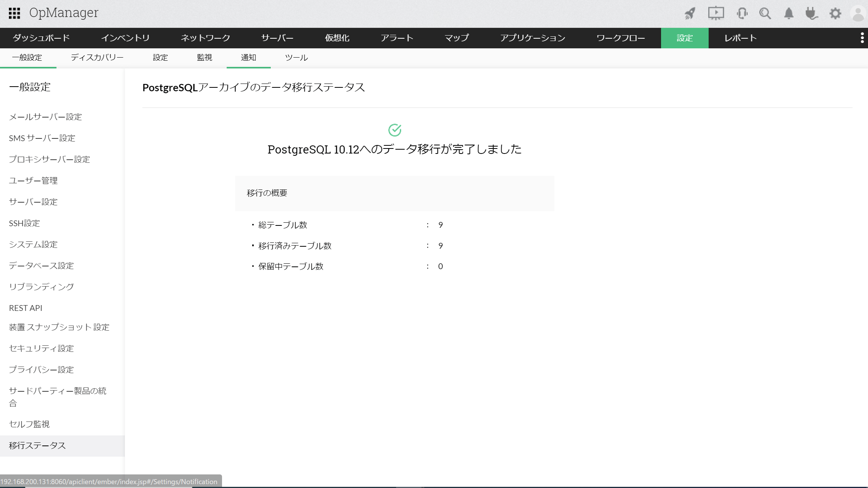Open the presentation screen icon

pyautogui.click(x=716, y=14)
